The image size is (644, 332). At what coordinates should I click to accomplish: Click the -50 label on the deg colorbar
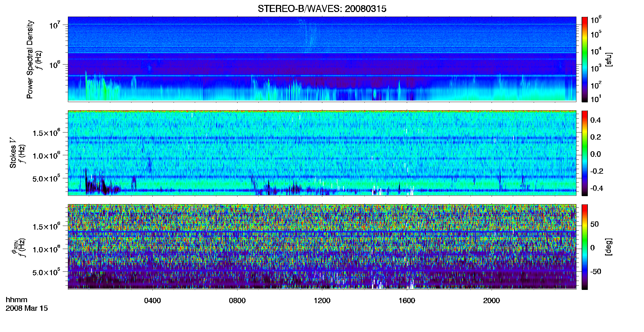[x=596, y=271]
